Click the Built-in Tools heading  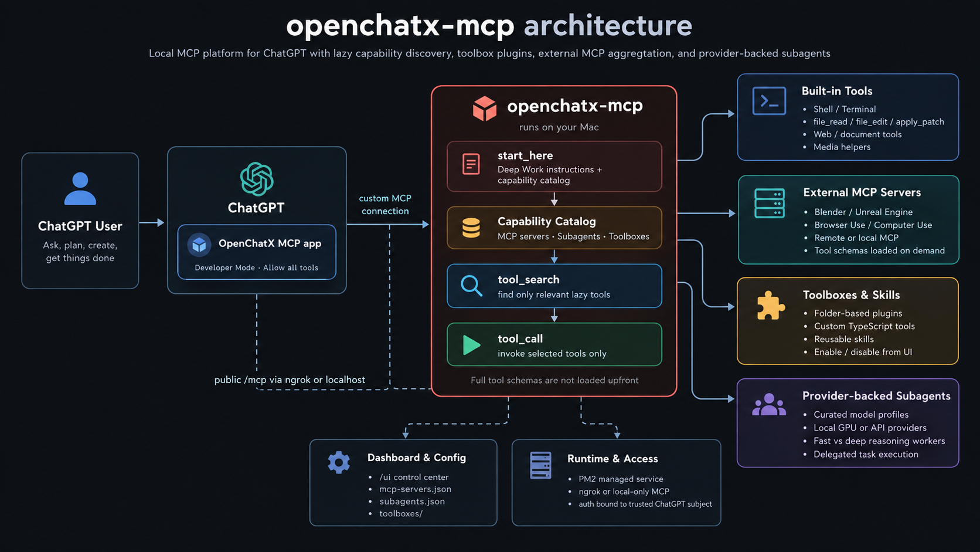[x=837, y=91]
